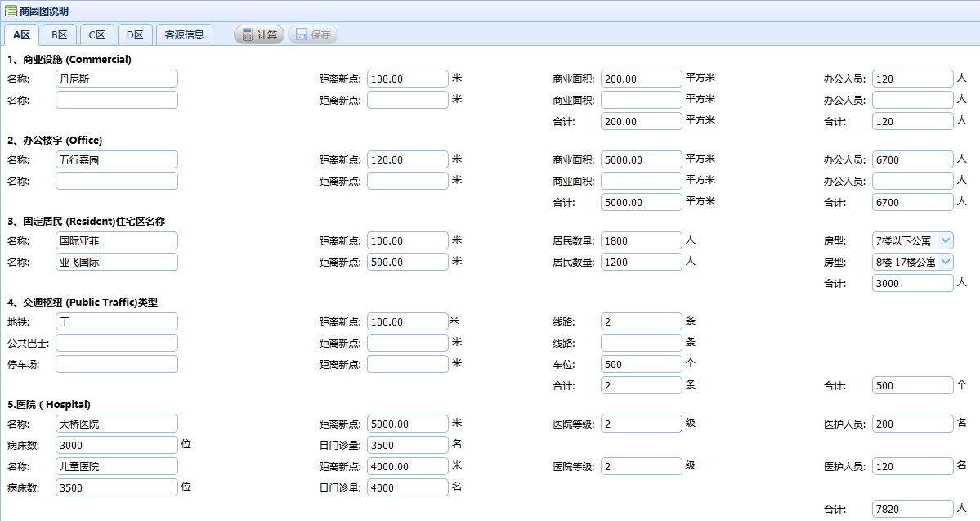The width and height of the screenshot is (980, 521).
Task: Click the 国际亚菲 resident name field
Action: pos(116,240)
